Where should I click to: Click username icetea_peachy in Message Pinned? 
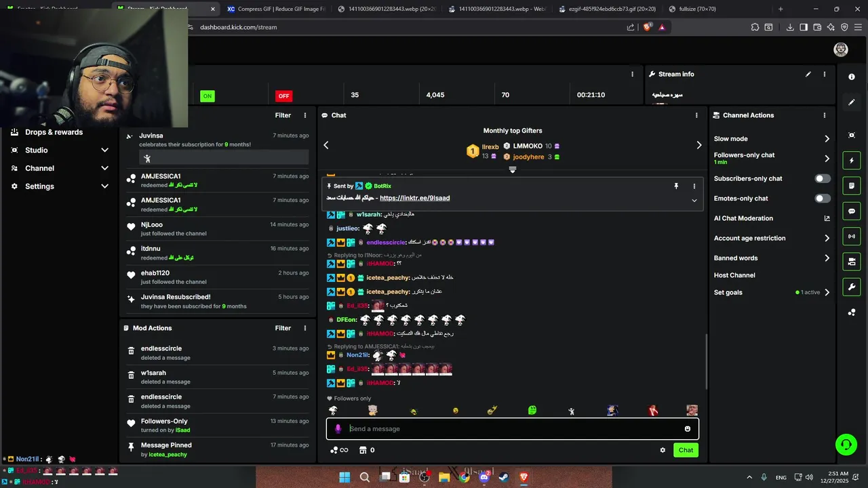coord(167,455)
